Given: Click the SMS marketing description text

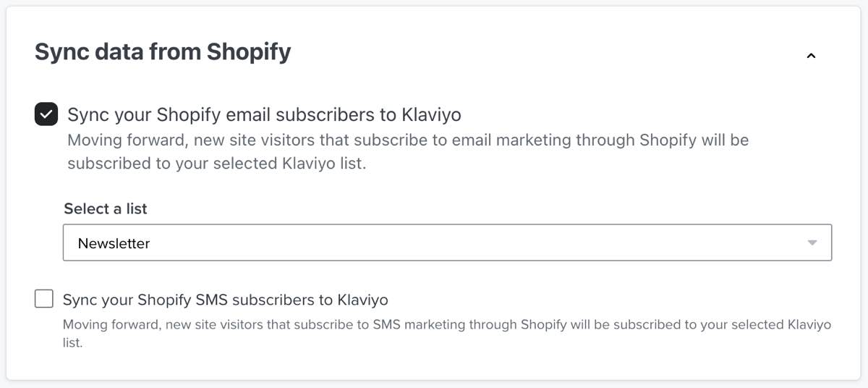Looking at the screenshot, I should tap(446, 333).
